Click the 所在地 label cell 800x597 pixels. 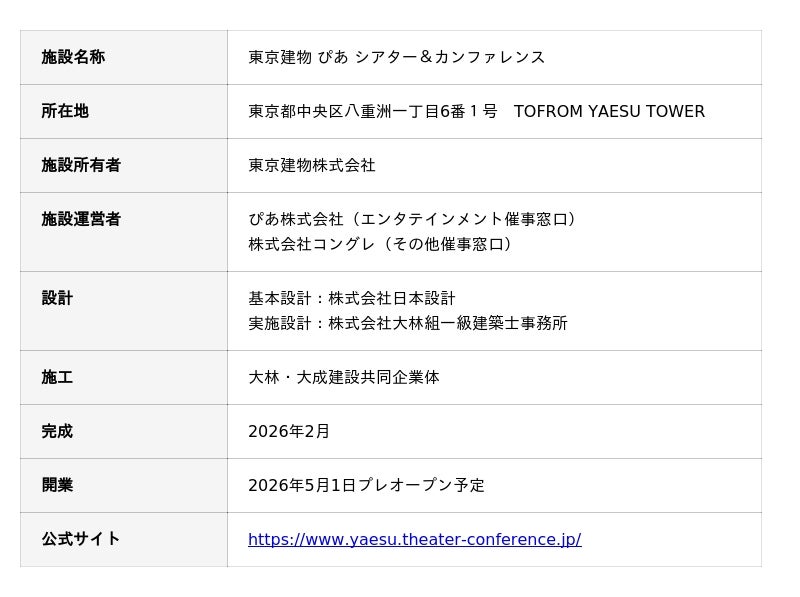pos(65,112)
